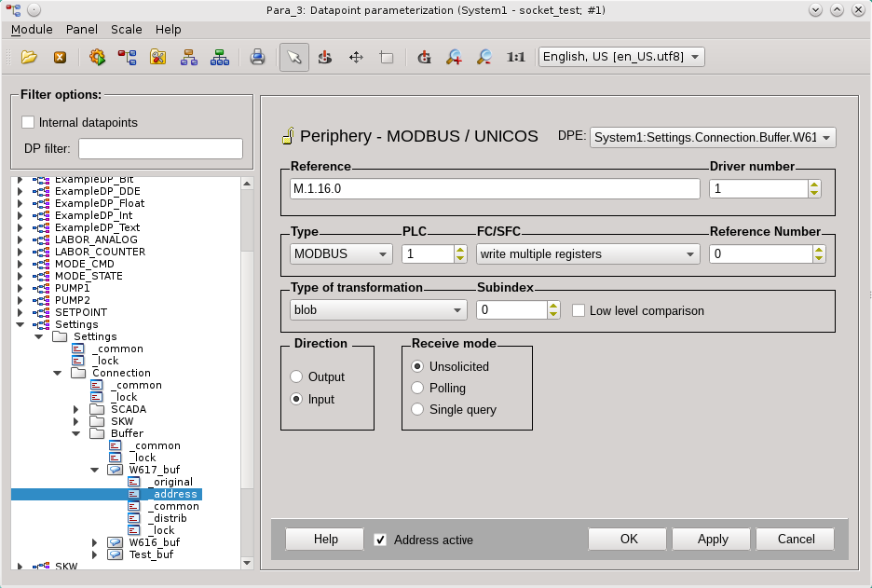Viewport: 872px width, 588px height.
Task: Open the Scale menu
Action: coord(127,29)
